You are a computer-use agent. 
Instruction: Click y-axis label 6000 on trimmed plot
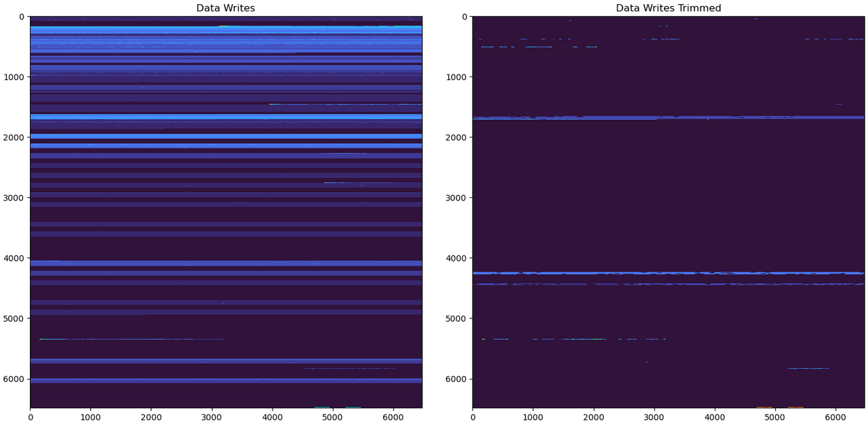(456, 379)
